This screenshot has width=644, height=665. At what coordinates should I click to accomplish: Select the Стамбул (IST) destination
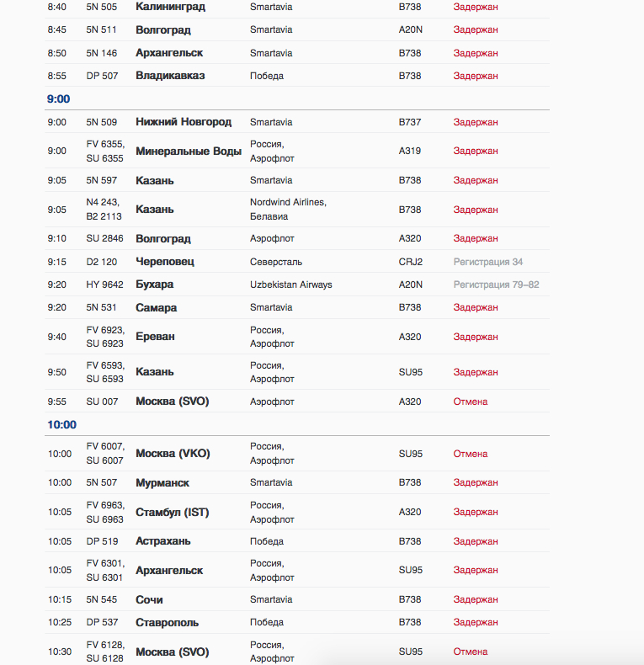click(x=172, y=512)
